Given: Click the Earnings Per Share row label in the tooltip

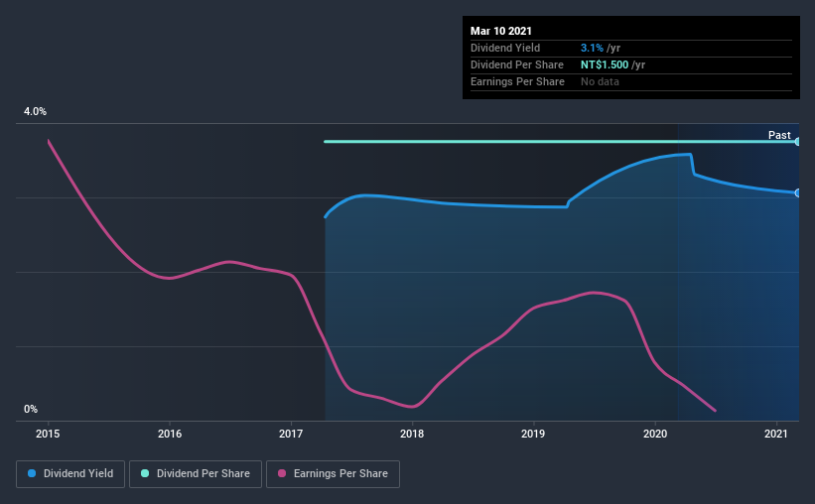Looking at the screenshot, I should tap(517, 81).
